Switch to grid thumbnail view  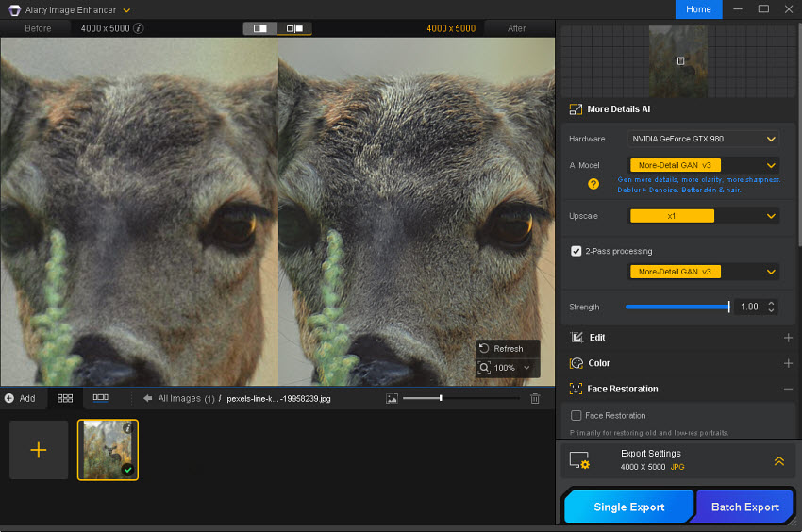click(65, 398)
